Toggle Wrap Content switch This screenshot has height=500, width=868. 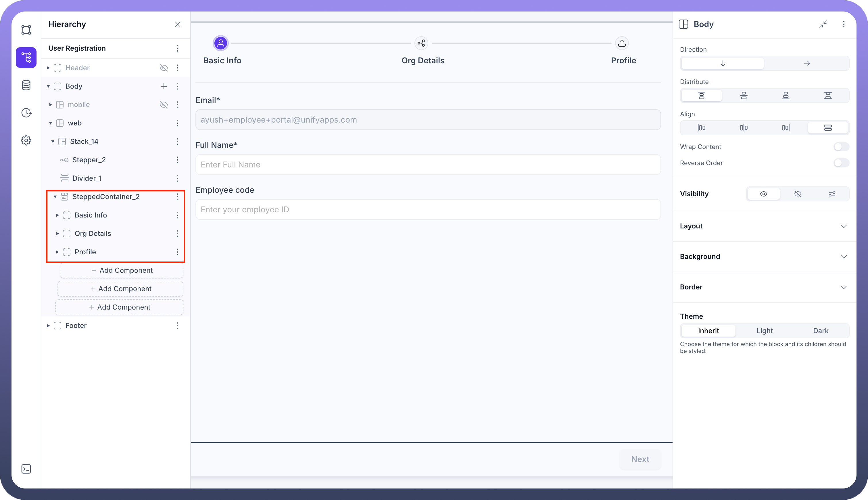[841, 147]
